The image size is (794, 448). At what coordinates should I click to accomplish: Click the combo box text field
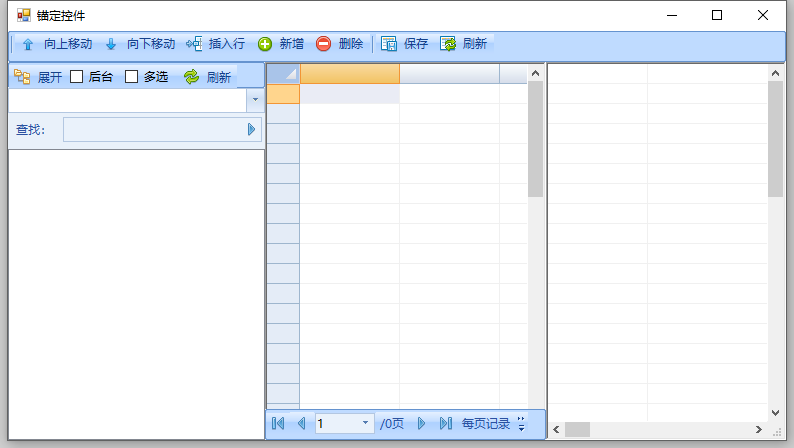click(128, 100)
